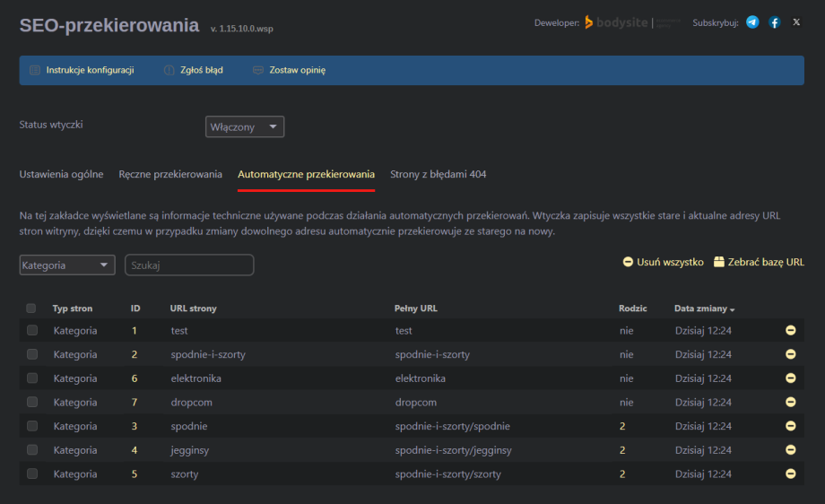Remove the 'dropcom' row with its minus icon
Screen dimensions: 825x504
[791, 403]
